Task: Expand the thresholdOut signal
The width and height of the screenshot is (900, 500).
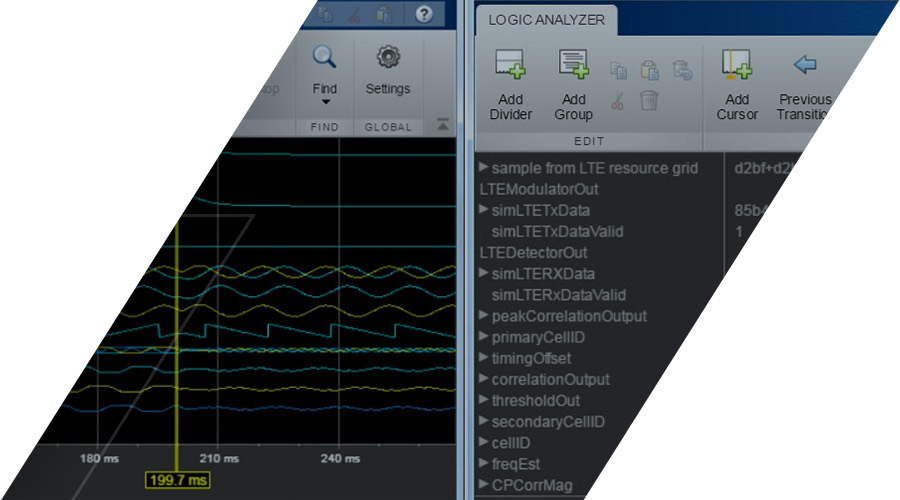Action: [484, 400]
